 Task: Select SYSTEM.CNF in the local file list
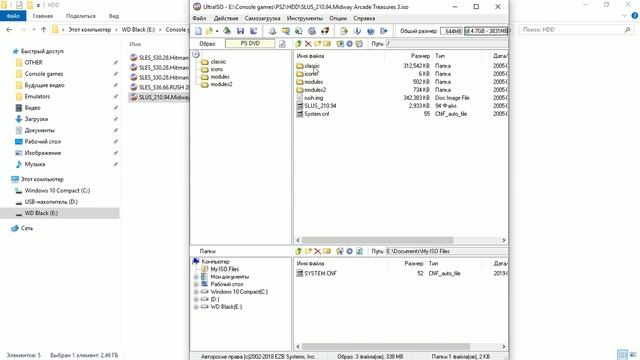tap(320, 273)
